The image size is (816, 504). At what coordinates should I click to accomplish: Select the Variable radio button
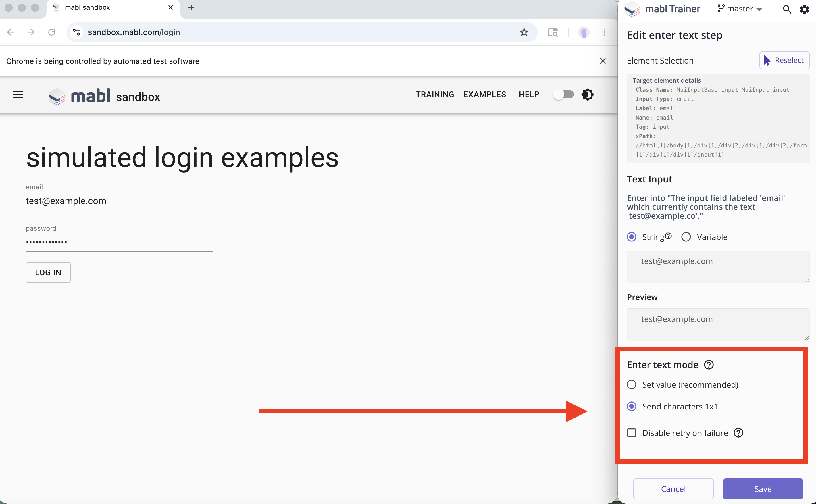[686, 237]
